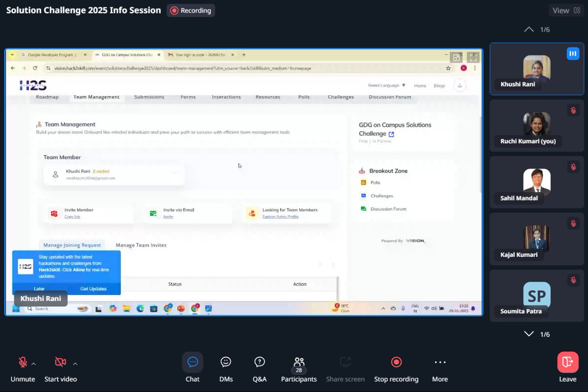The width and height of the screenshot is (588, 392).
Task: Click Blogs link in shared page header
Action: pos(440,86)
